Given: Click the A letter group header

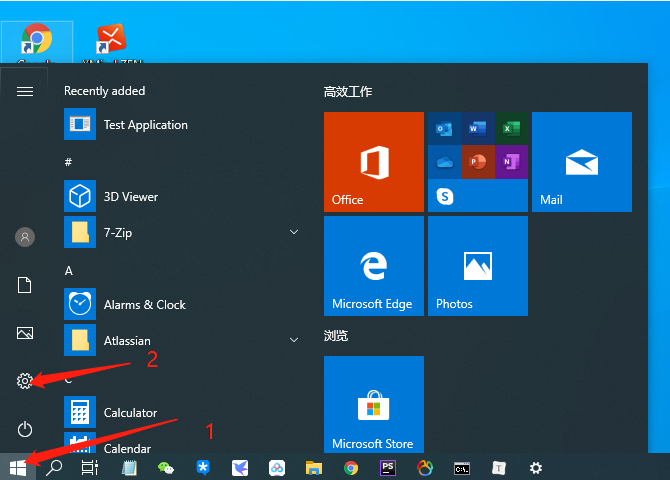Looking at the screenshot, I should pyautogui.click(x=69, y=271).
